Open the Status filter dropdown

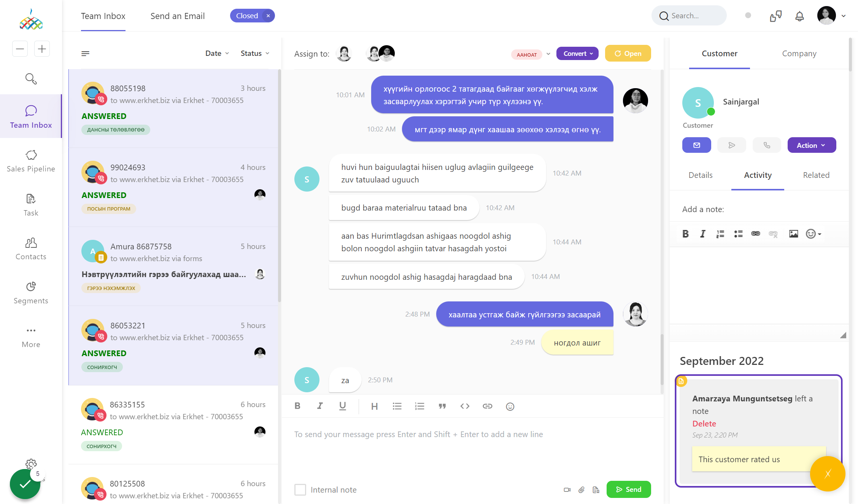click(255, 53)
